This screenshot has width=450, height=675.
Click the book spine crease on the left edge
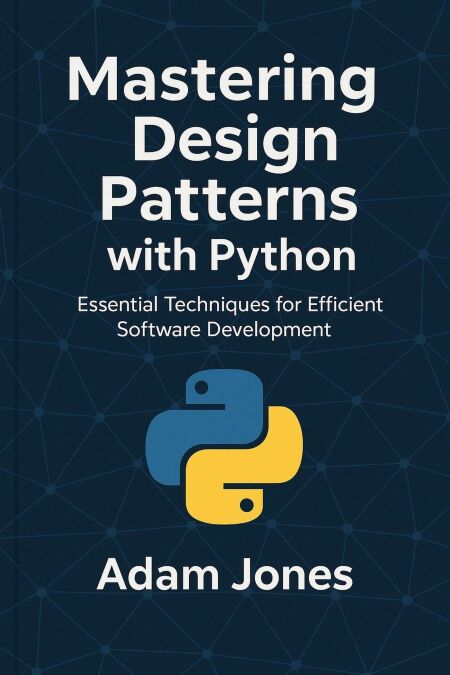(x=16, y=338)
